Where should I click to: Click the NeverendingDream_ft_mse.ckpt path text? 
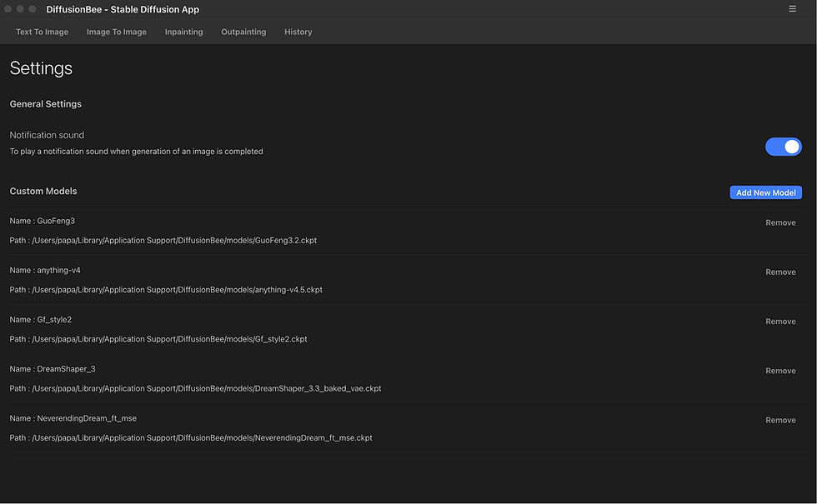click(191, 438)
